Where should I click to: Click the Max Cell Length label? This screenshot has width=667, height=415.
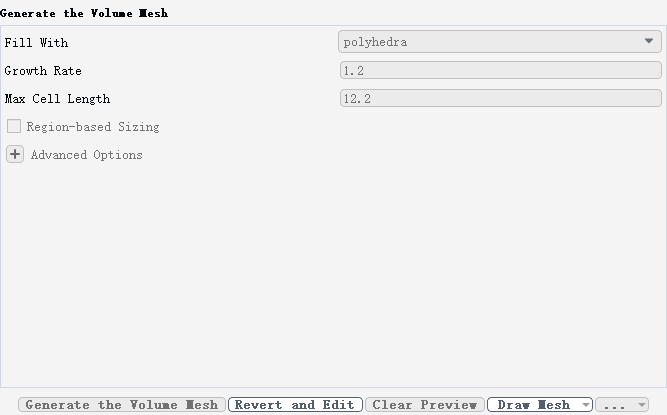pos(57,99)
